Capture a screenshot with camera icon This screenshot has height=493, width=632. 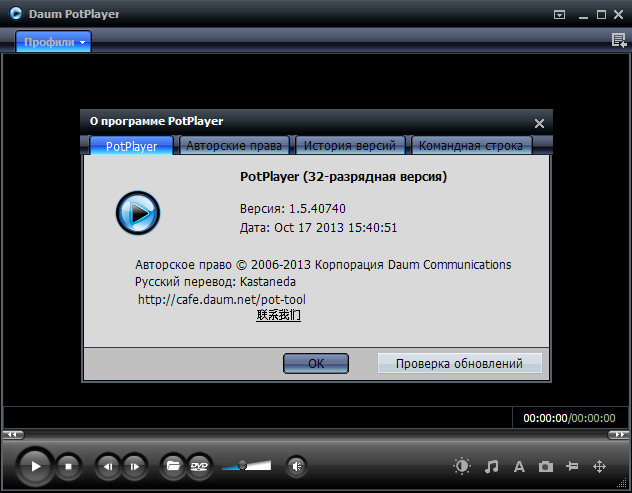546,466
